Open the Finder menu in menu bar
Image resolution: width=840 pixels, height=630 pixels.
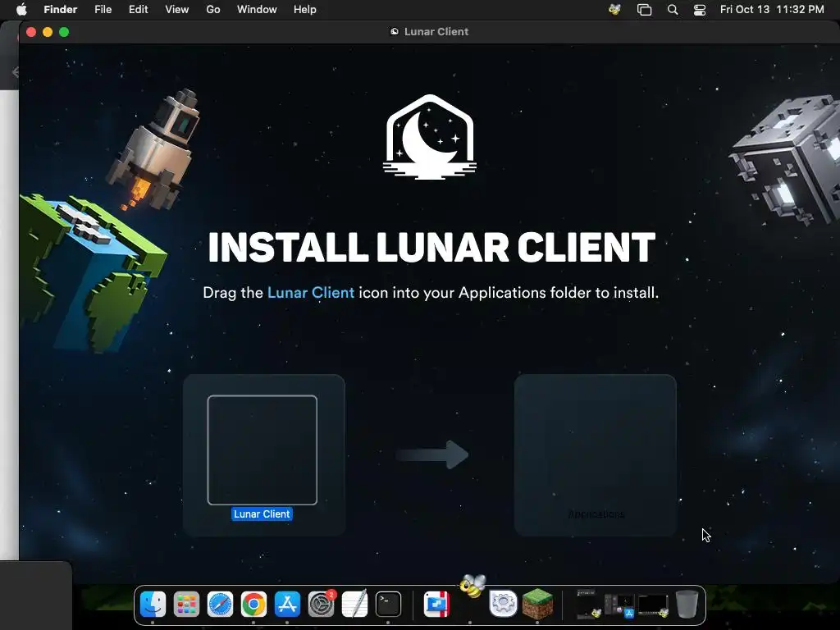pyautogui.click(x=60, y=10)
